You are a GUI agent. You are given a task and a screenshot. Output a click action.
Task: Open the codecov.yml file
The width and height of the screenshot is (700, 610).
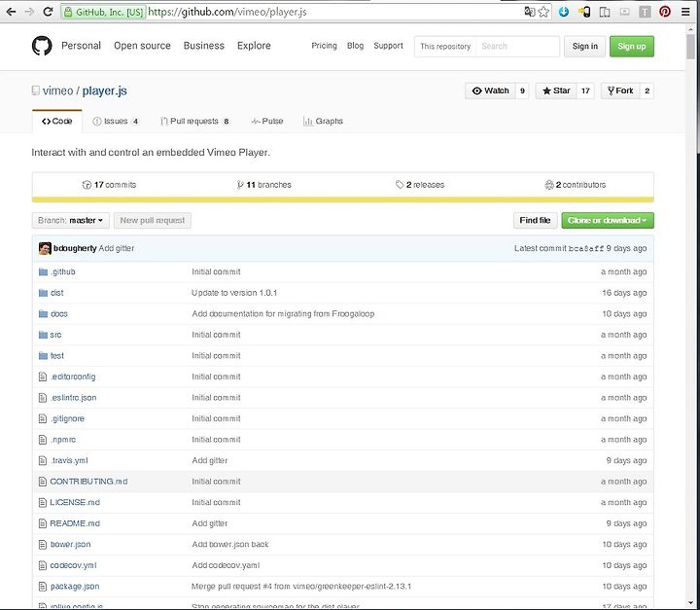pos(73,565)
